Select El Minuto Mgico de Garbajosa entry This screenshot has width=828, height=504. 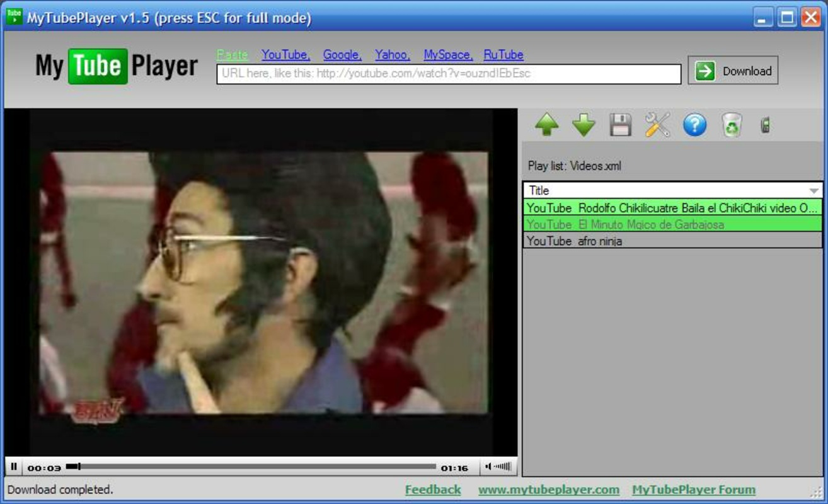(x=672, y=224)
